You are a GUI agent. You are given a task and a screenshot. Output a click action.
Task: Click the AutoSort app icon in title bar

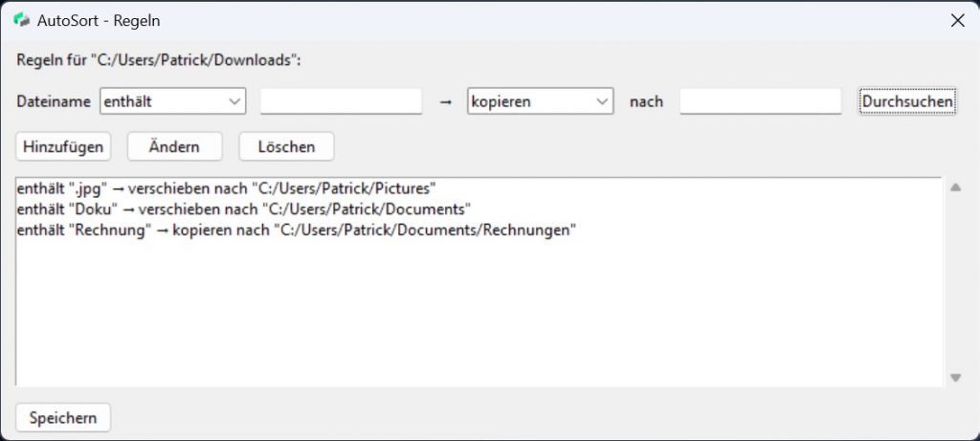coord(20,19)
